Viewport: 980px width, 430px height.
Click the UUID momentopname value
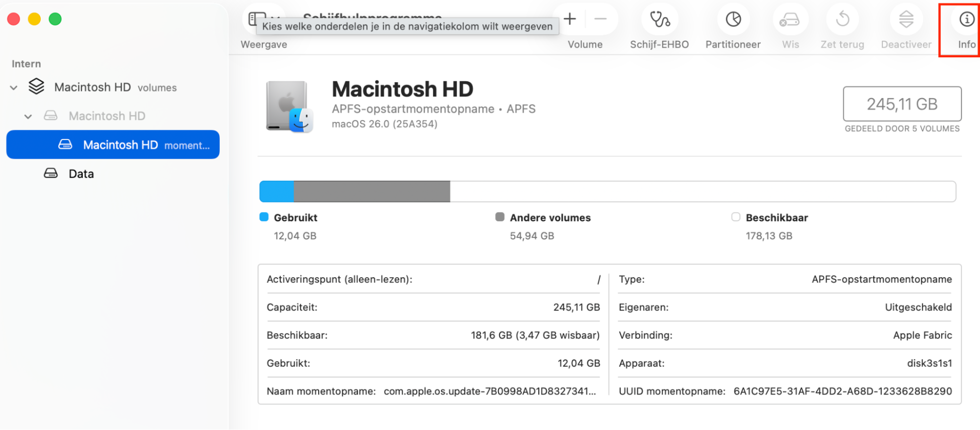(843, 391)
